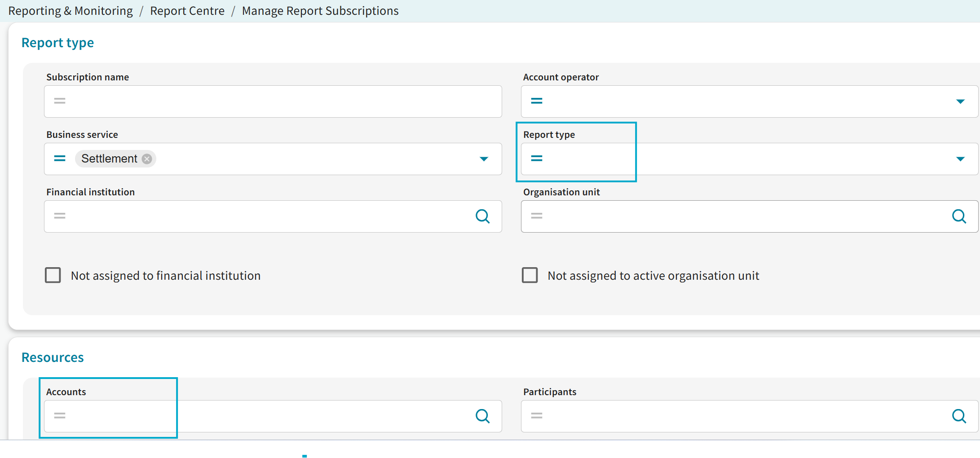Image resolution: width=980 pixels, height=458 pixels.
Task: Go to Reporting & Monitoring breadcrumb
Action: coord(71,11)
